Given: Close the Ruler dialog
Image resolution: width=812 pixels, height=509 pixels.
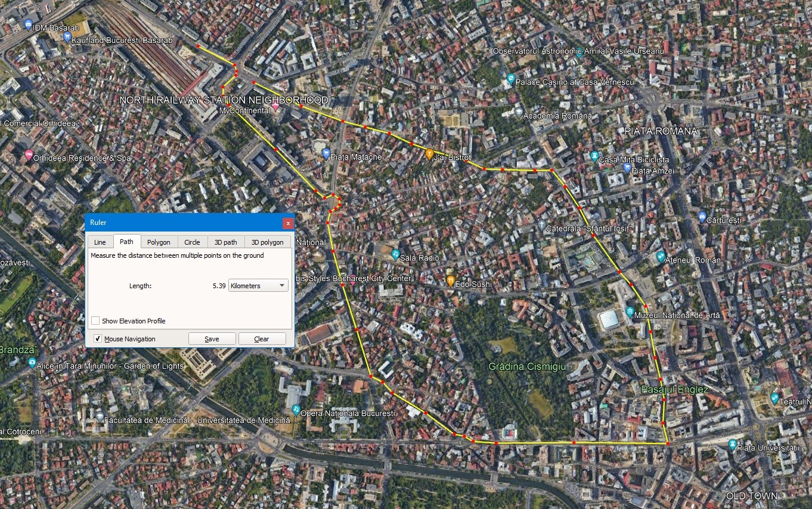Looking at the screenshot, I should pyautogui.click(x=288, y=223).
